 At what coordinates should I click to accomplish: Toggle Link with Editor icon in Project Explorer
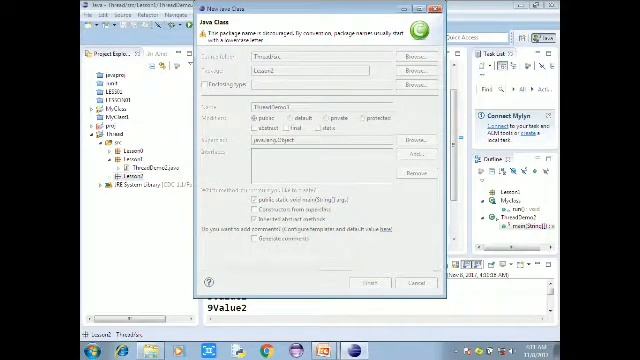[x=162, y=66]
